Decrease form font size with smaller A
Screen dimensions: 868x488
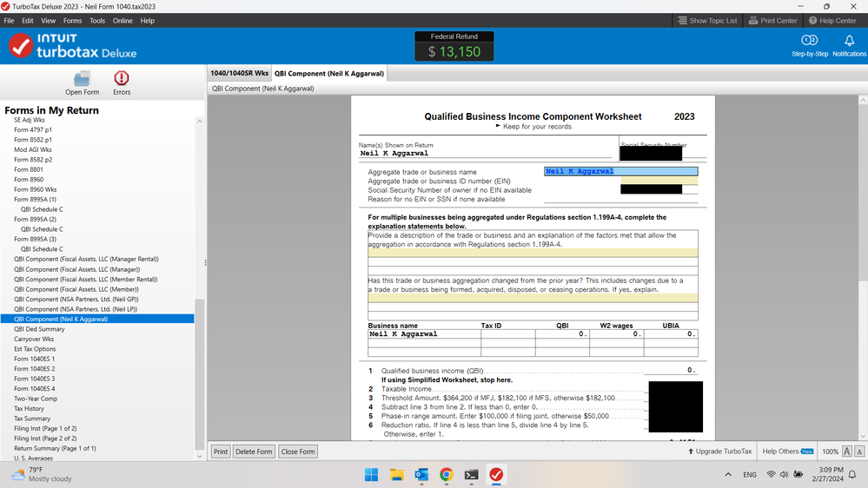(859, 452)
